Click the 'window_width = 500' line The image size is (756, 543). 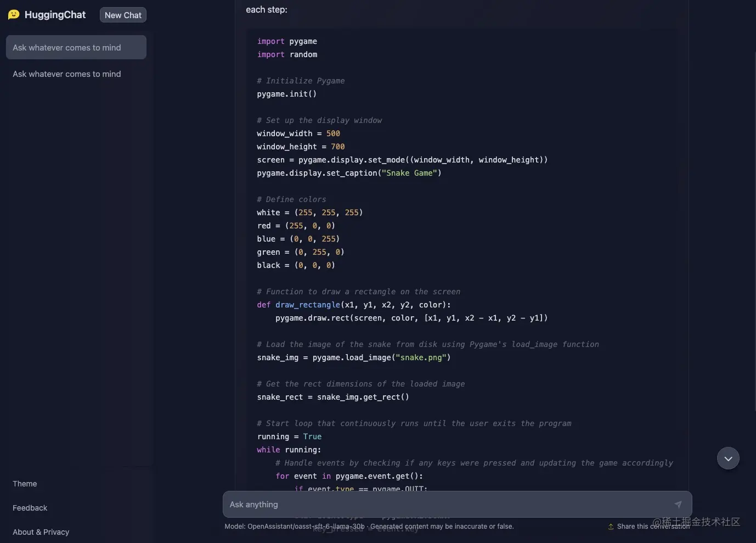pos(298,133)
